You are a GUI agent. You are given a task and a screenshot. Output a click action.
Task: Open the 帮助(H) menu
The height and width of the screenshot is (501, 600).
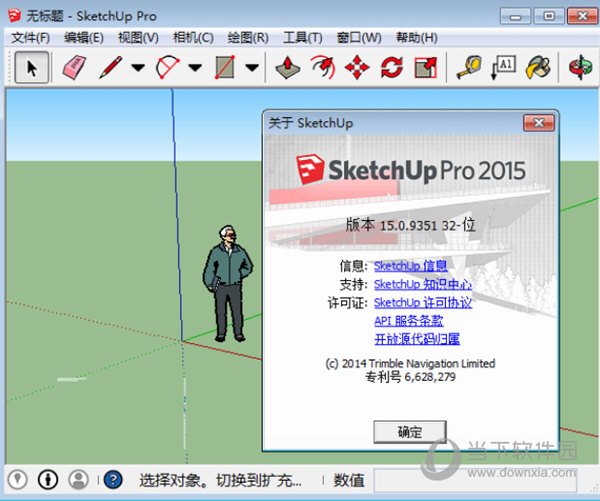coord(416,38)
